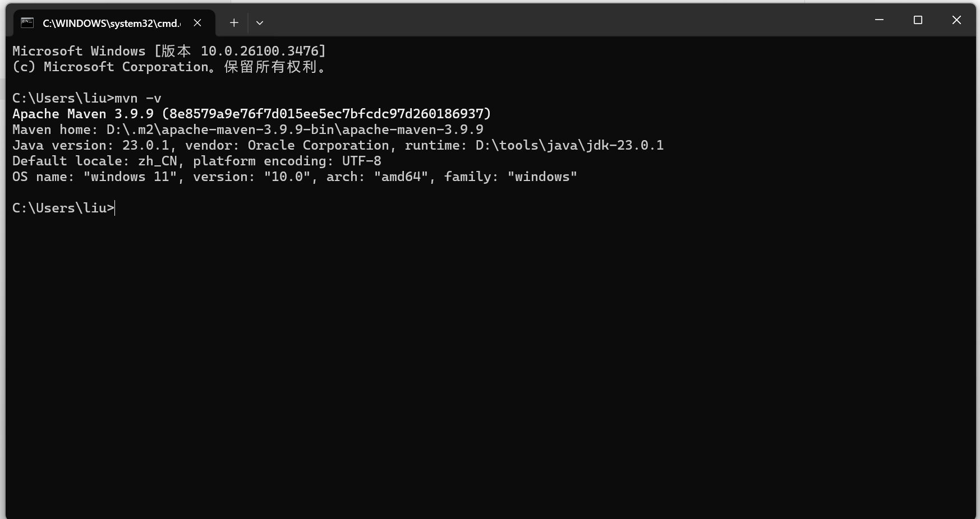Click the Maven home path text

pyautogui.click(x=295, y=129)
